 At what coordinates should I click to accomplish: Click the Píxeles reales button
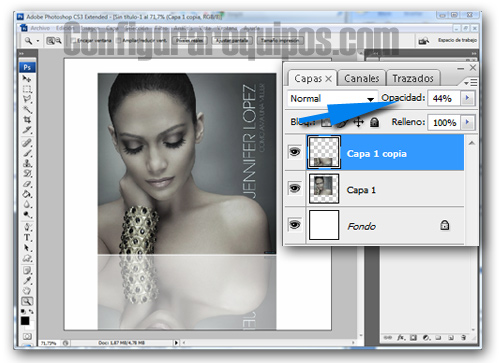click(190, 41)
